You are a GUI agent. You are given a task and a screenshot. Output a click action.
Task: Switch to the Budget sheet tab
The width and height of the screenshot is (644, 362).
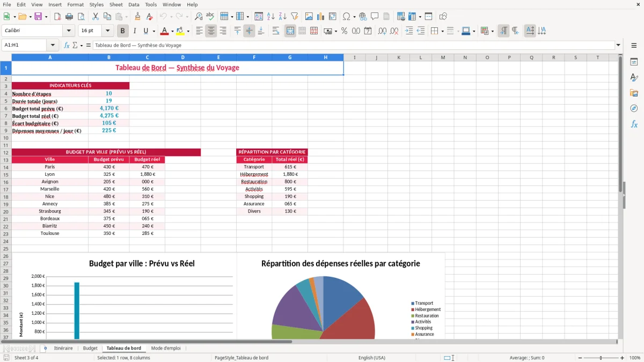[90, 348]
